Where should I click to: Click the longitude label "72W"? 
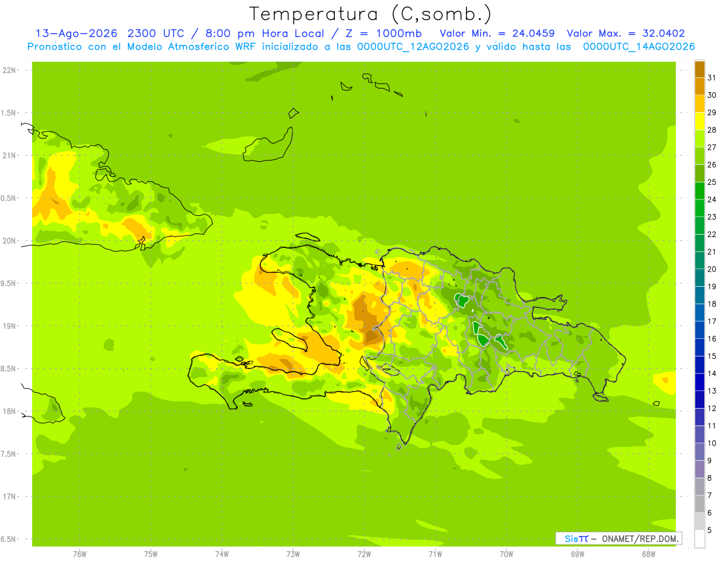coord(364,554)
